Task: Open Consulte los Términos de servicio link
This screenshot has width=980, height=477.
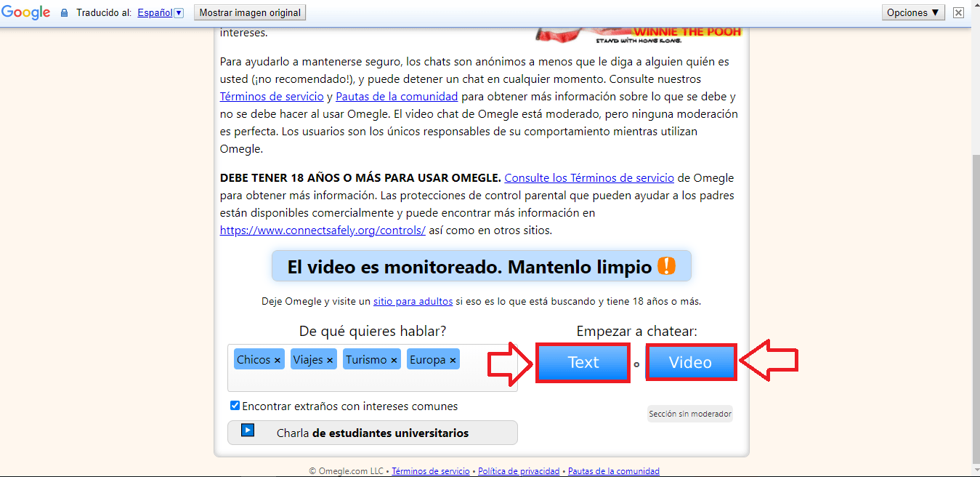Action: coord(589,177)
